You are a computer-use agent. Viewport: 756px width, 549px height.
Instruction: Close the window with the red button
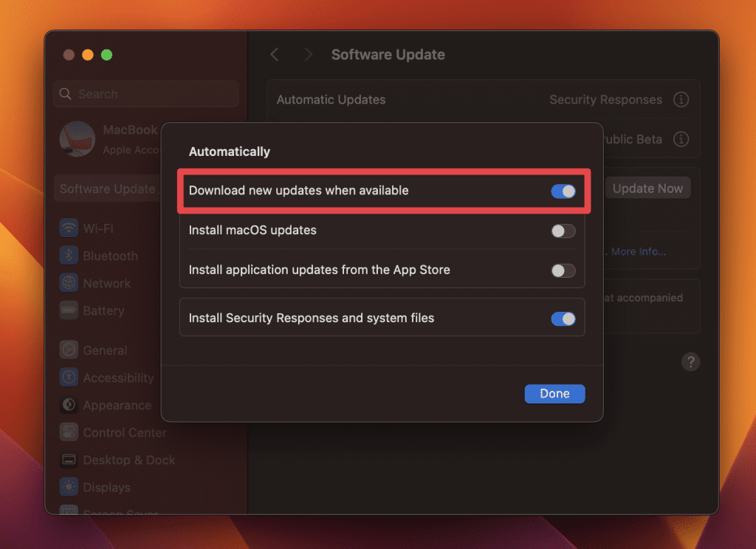tap(69, 55)
